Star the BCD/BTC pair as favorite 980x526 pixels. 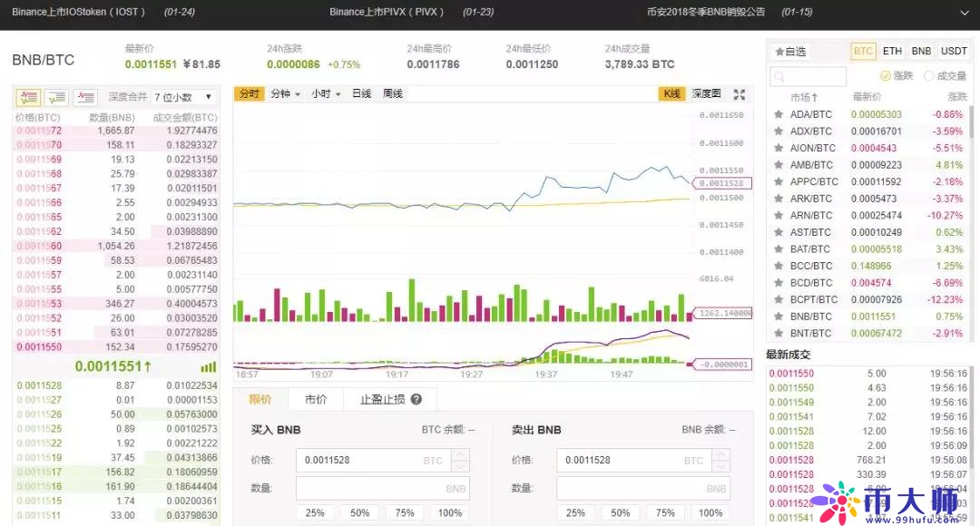(x=779, y=283)
